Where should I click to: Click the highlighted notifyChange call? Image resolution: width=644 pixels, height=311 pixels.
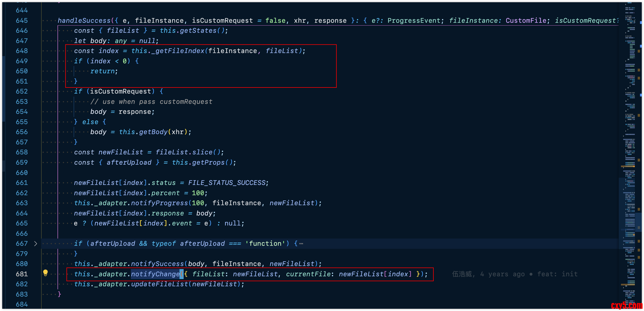click(155, 274)
